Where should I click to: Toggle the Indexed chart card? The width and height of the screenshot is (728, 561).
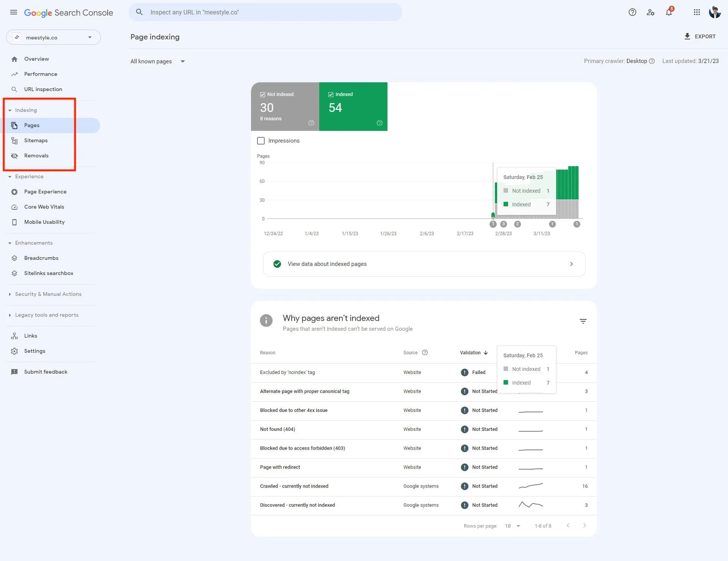353,106
